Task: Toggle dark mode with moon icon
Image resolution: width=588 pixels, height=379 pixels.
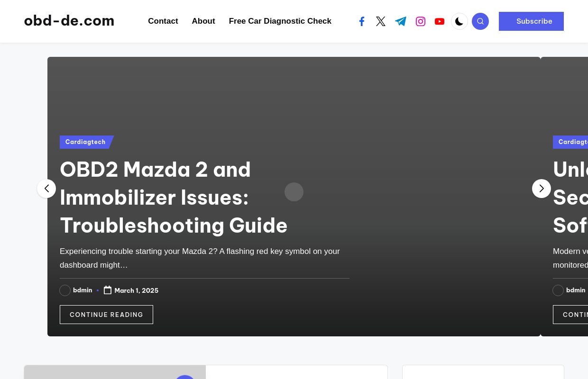Action: click(459, 21)
